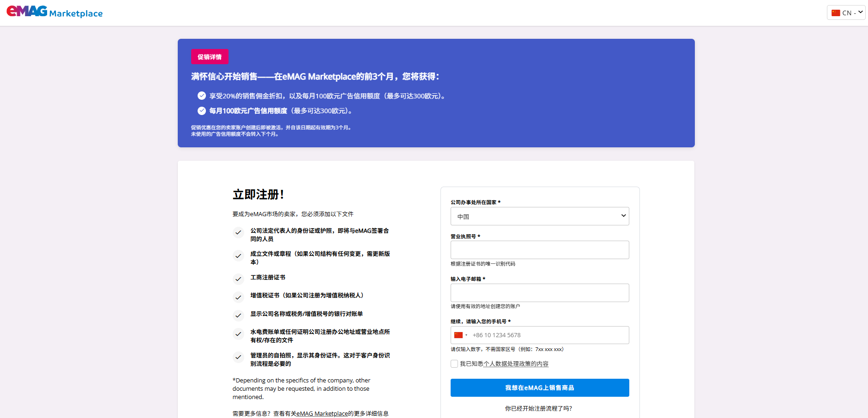Tick the 我已知悉个人数据处理政策 checkbox
Image resolution: width=868 pixels, height=418 pixels.
(454, 364)
